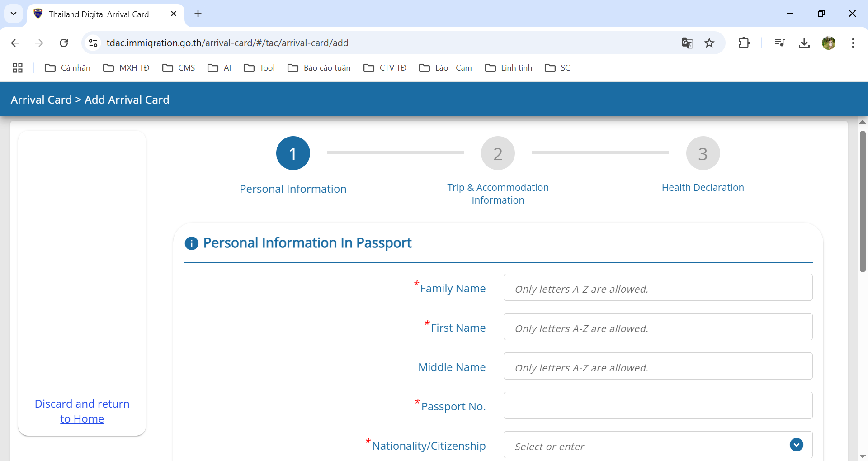Click the Middle Name input field
Viewport: 868px width, 461px height.
658,366
